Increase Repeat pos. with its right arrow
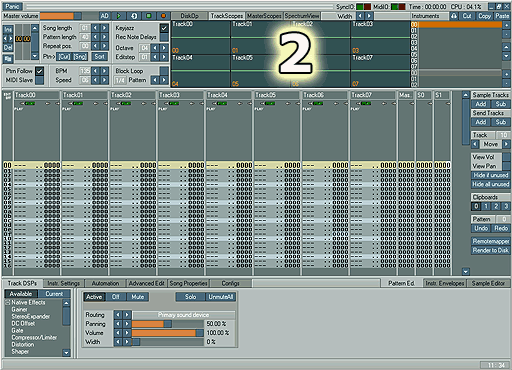512x370 pixels. click(x=105, y=46)
